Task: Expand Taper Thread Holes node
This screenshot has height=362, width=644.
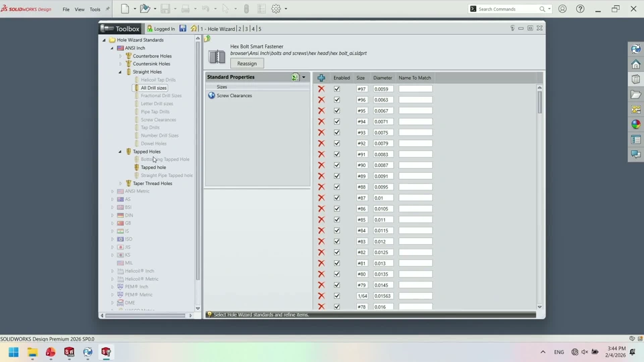Action: click(x=120, y=184)
